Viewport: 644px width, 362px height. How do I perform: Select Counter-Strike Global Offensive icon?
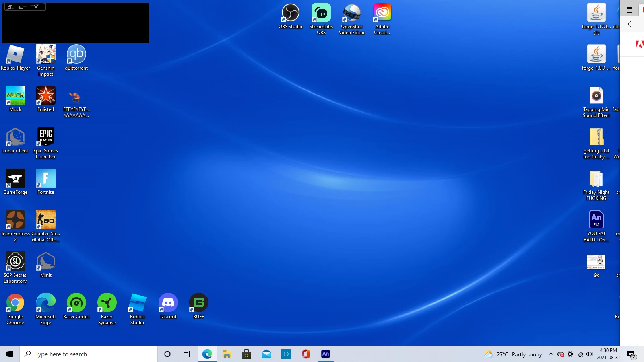point(45,226)
